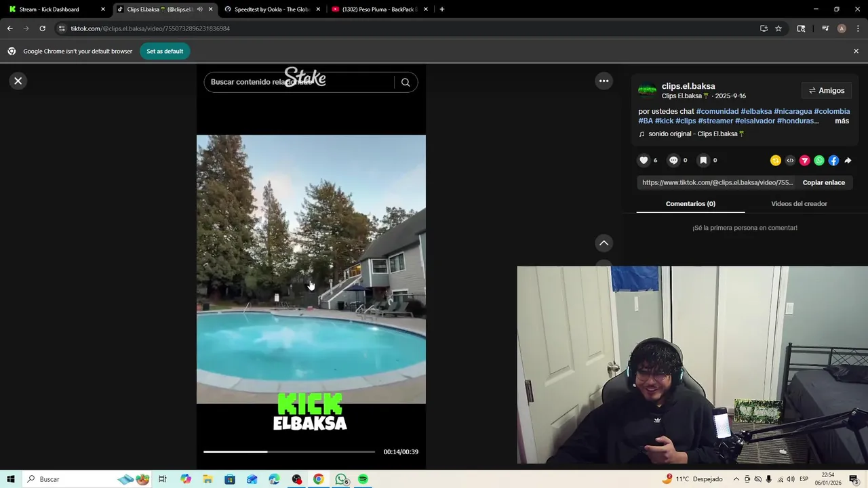
Task: Share the video to WhatsApp
Action: [819, 161]
